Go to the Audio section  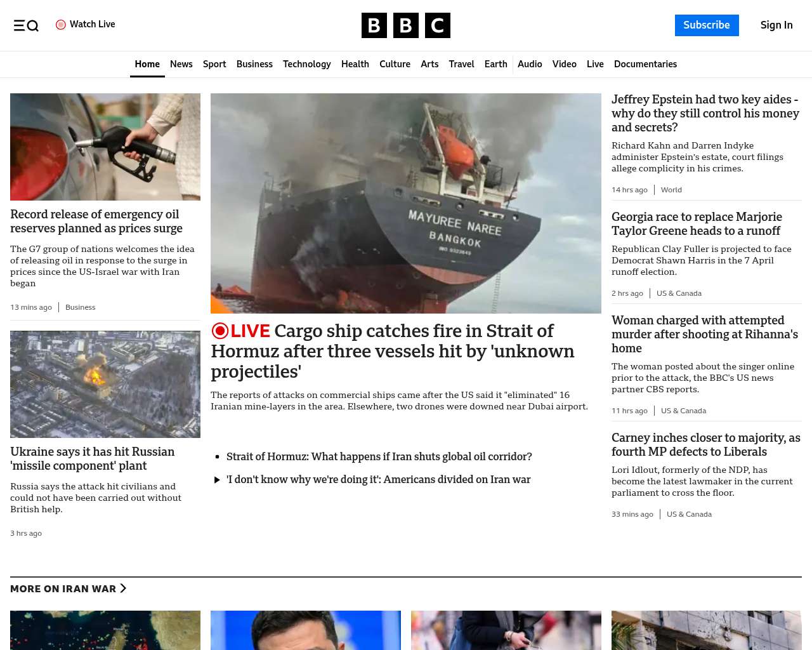point(530,64)
